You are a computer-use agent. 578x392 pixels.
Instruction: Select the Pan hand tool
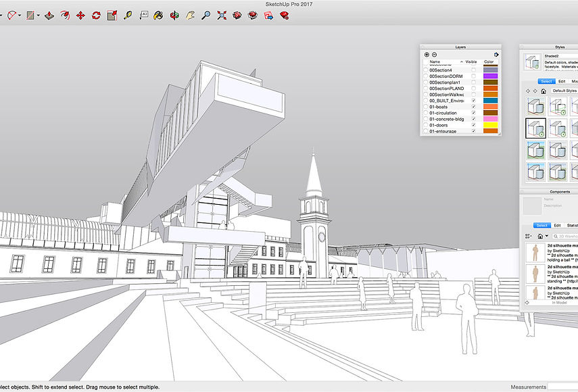(x=190, y=16)
